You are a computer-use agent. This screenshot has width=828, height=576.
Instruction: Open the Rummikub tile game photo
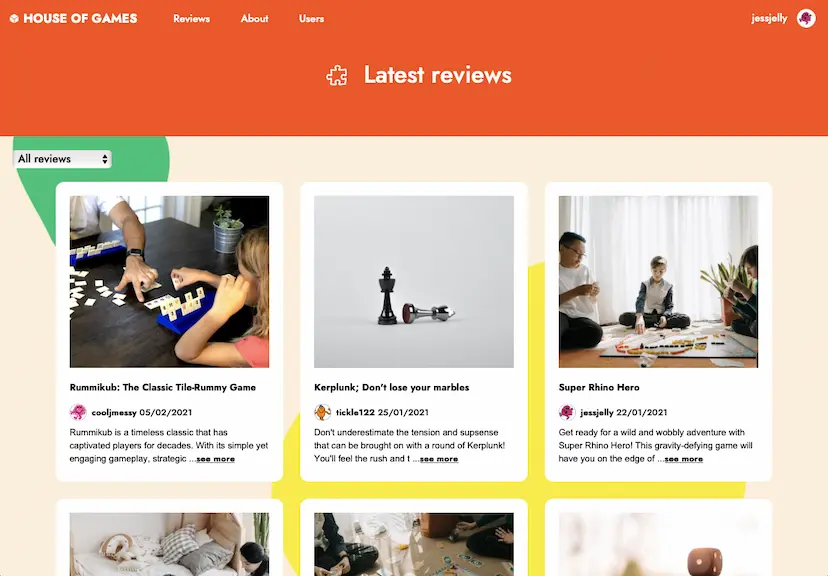[170, 282]
